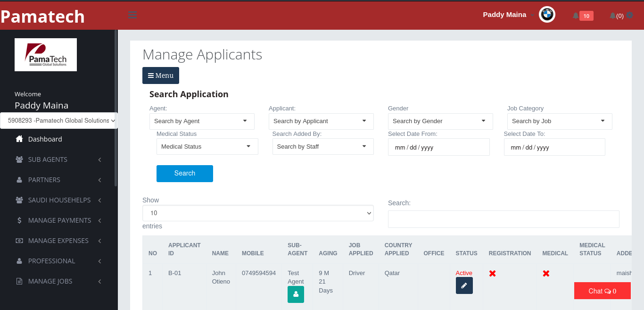This screenshot has height=310, width=644.
Task: Open the Show 10 entries dropdown
Action: click(x=258, y=213)
